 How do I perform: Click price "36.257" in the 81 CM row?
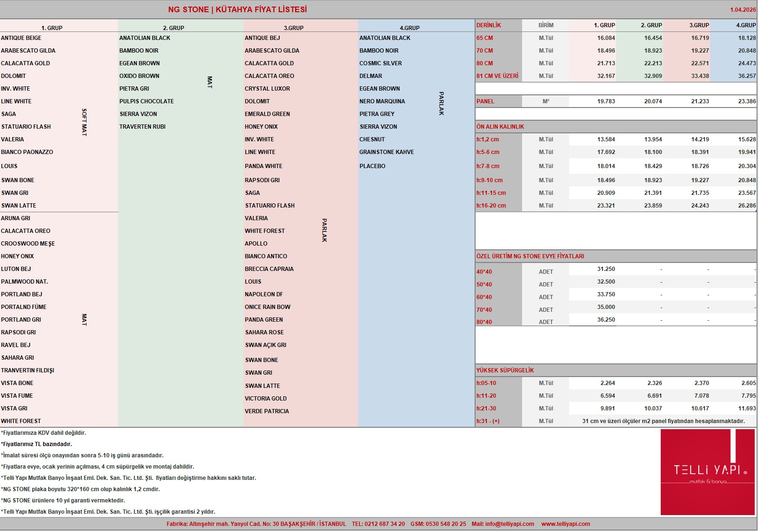(x=747, y=76)
